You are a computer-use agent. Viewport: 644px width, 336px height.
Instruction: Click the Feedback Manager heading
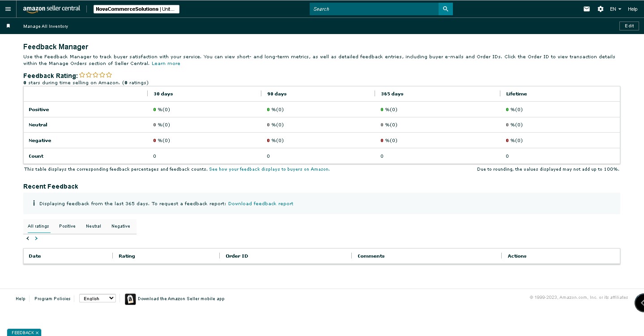click(x=56, y=47)
